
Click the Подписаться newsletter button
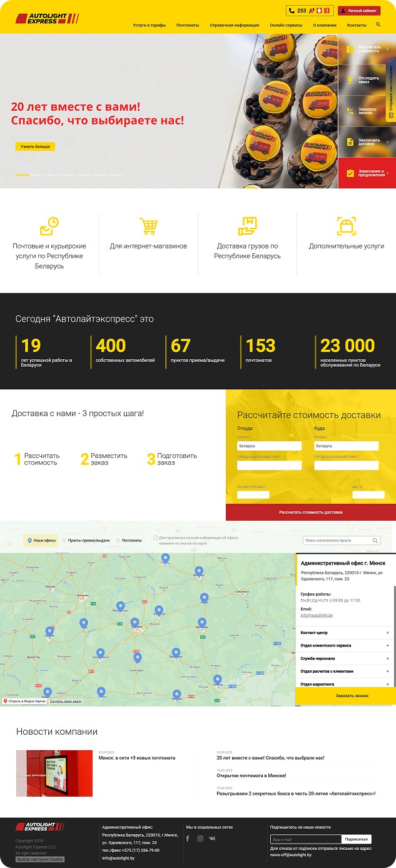tap(357, 839)
